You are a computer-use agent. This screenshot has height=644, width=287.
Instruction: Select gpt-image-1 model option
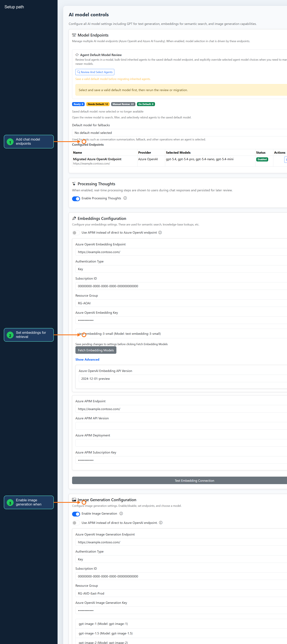(181, 624)
